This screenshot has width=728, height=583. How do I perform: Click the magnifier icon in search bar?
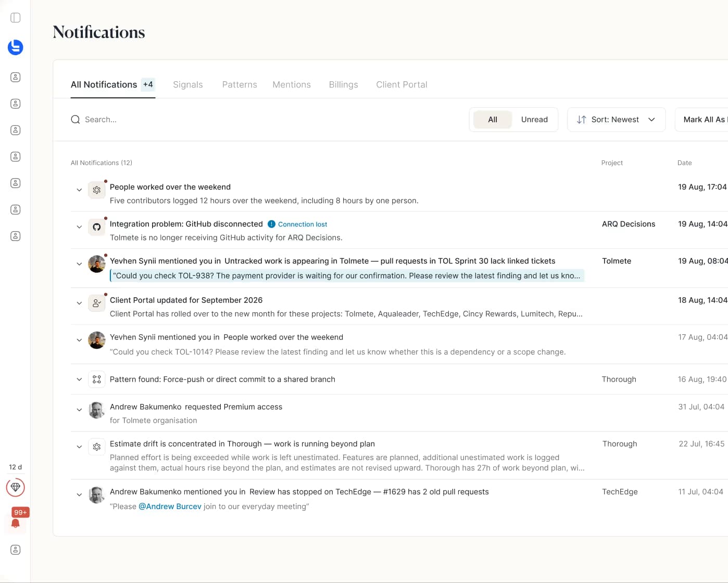click(76, 119)
